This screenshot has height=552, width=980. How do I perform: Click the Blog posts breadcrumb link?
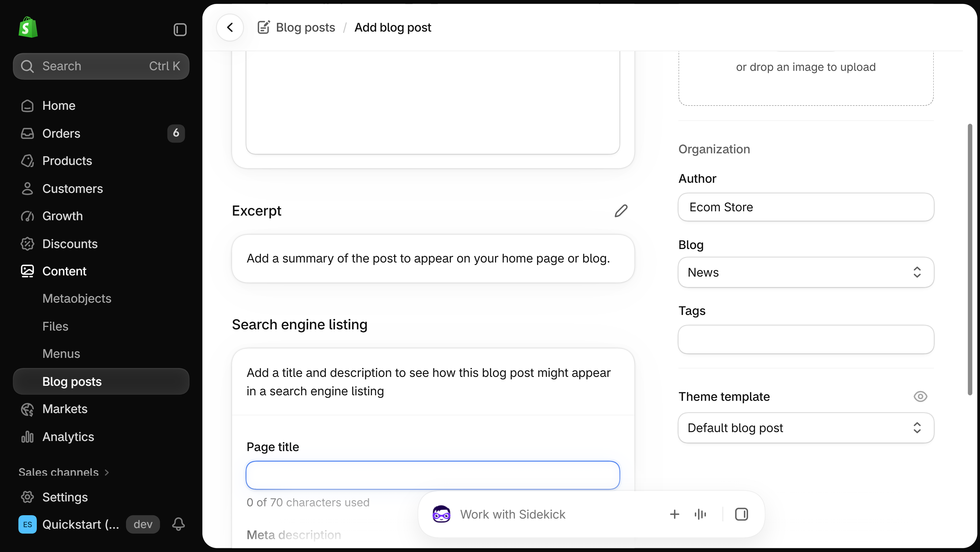(x=305, y=27)
